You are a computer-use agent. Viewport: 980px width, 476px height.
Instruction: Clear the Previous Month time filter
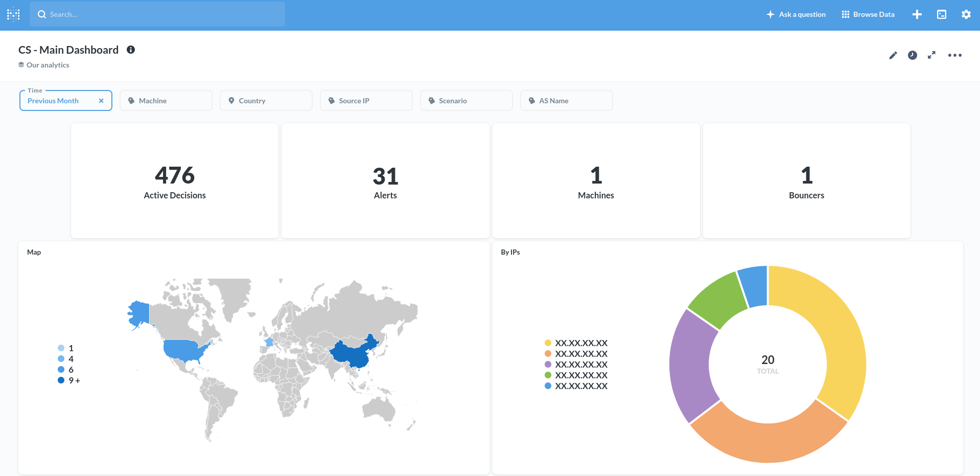coord(101,101)
